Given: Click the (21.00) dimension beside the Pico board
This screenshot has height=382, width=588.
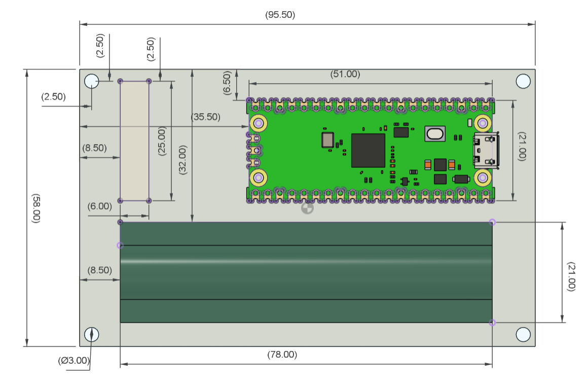Looking at the screenshot, I should click(x=522, y=146).
